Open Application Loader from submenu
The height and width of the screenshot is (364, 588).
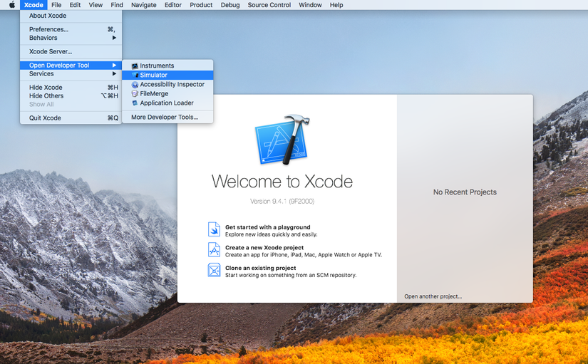pos(167,103)
